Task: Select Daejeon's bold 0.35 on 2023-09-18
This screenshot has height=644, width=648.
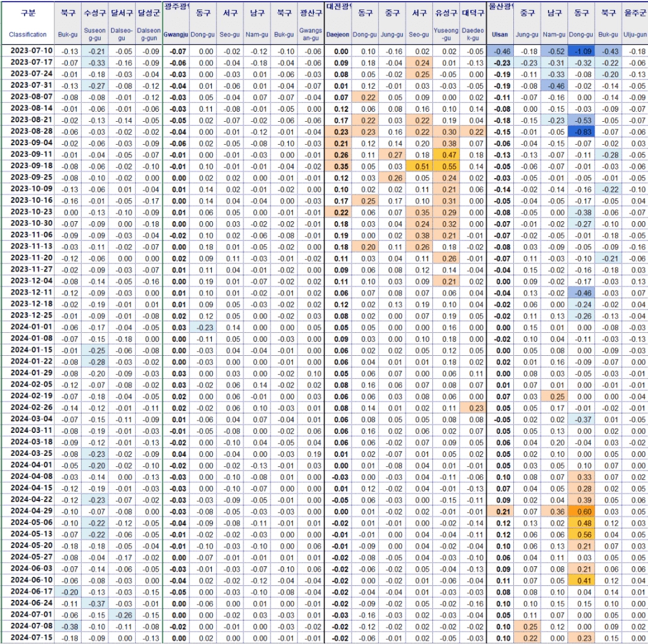Action: (x=338, y=166)
